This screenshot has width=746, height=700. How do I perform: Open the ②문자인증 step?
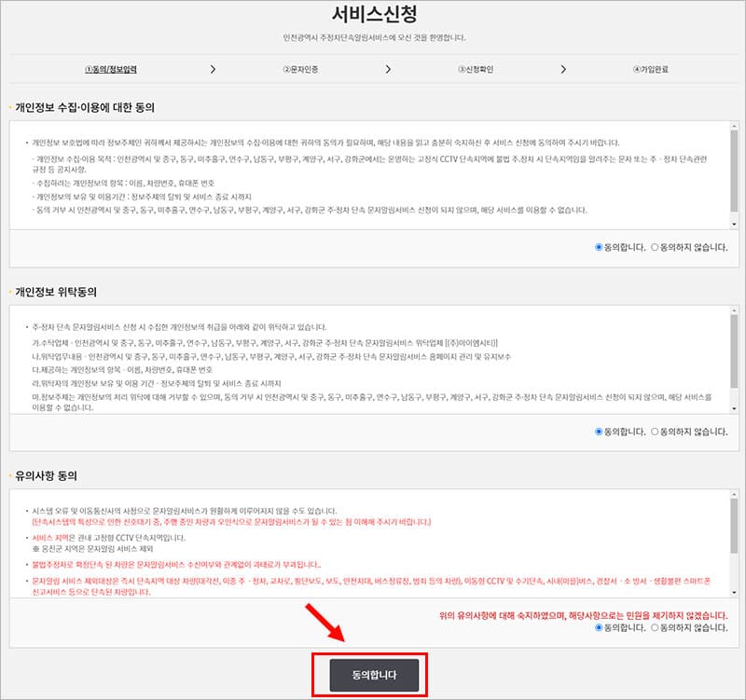tap(299, 69)
